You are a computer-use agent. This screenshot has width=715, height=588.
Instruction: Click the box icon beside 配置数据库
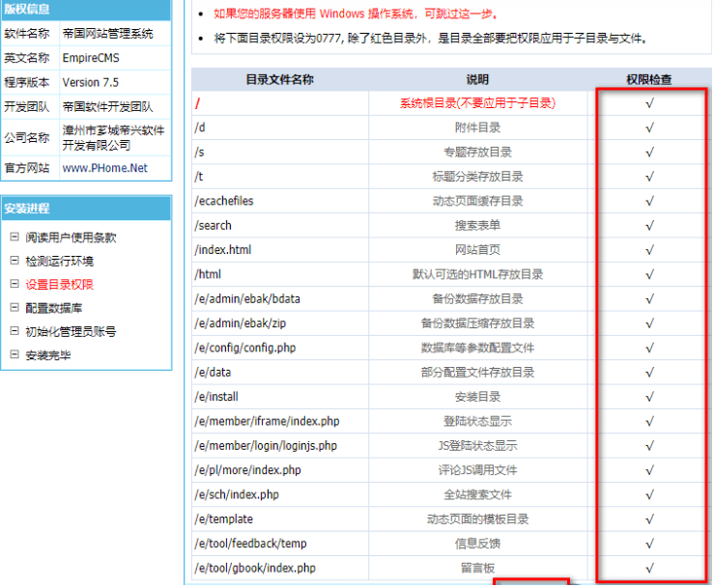point(14,308)
